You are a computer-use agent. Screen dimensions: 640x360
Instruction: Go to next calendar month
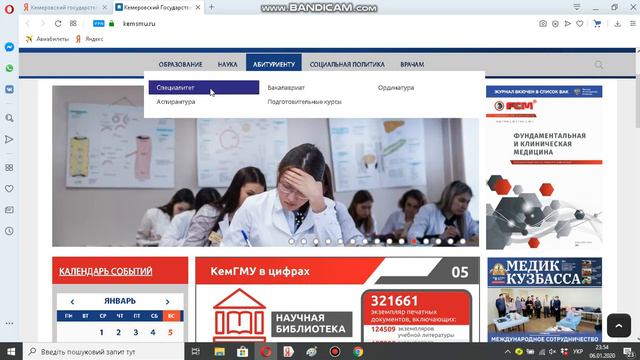pyautogui.click(x=167, y=302)
